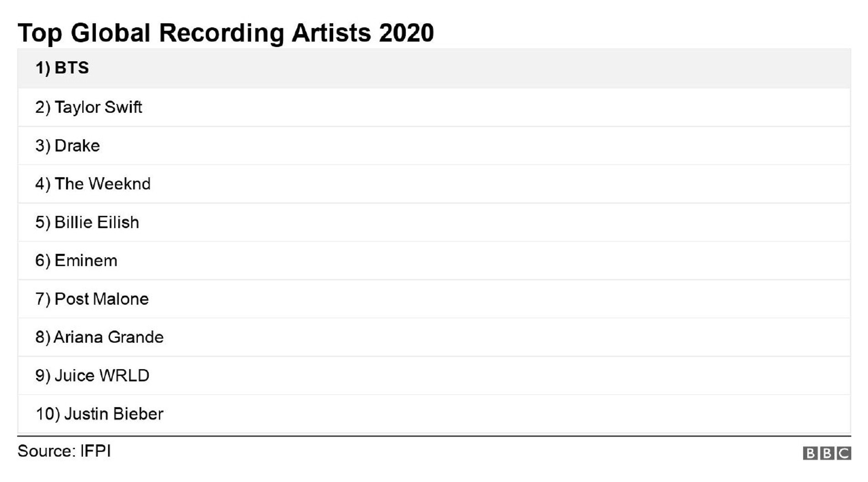Image resolution: width=868 pixels, height=482 pixels.
Task: Click the first B block of BBC logo
Action: (x=810, y=453)
